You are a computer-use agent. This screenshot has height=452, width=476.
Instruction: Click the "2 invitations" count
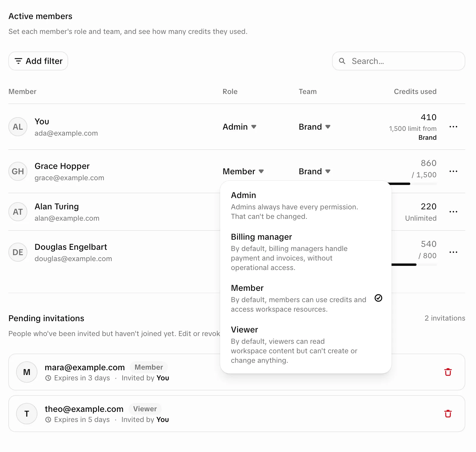tap(445, 318)
